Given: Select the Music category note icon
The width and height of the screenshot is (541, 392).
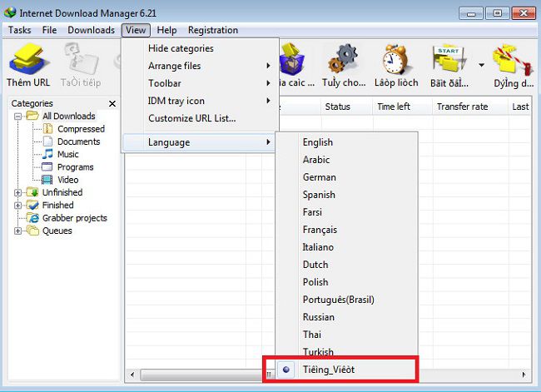Looking at the screenshot, I should (x=47, y=154).
